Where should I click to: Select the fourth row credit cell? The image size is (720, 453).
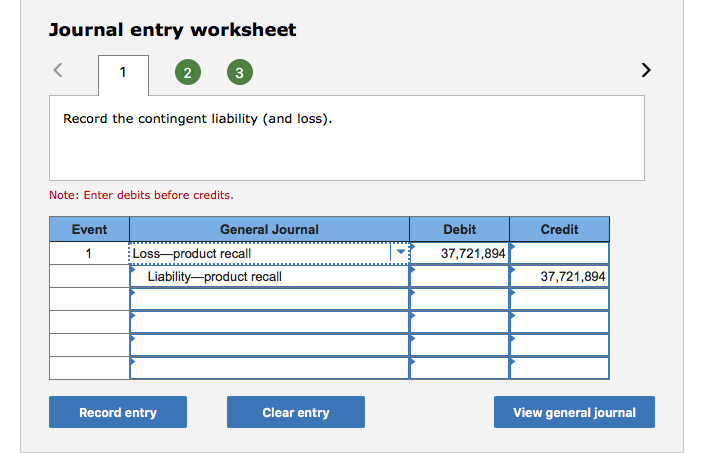click(560, 322)
